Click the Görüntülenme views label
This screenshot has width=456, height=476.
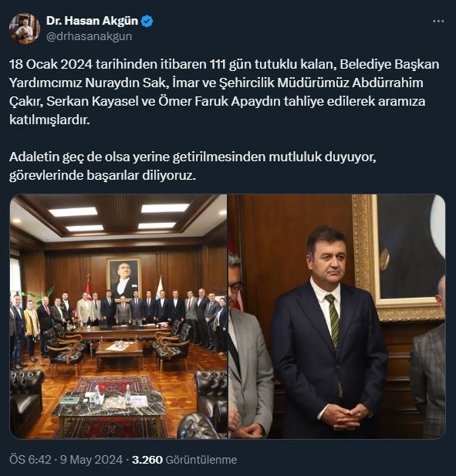201,460
